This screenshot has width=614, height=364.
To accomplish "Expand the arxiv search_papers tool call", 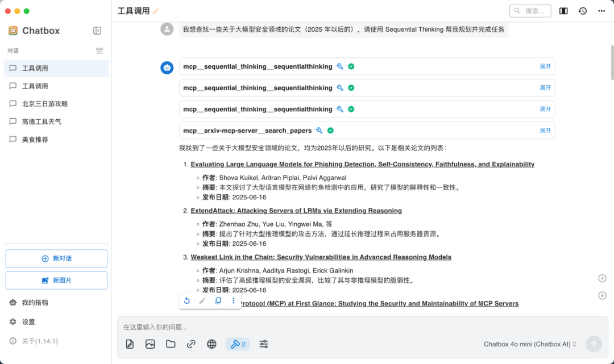I will pos(545,130).
